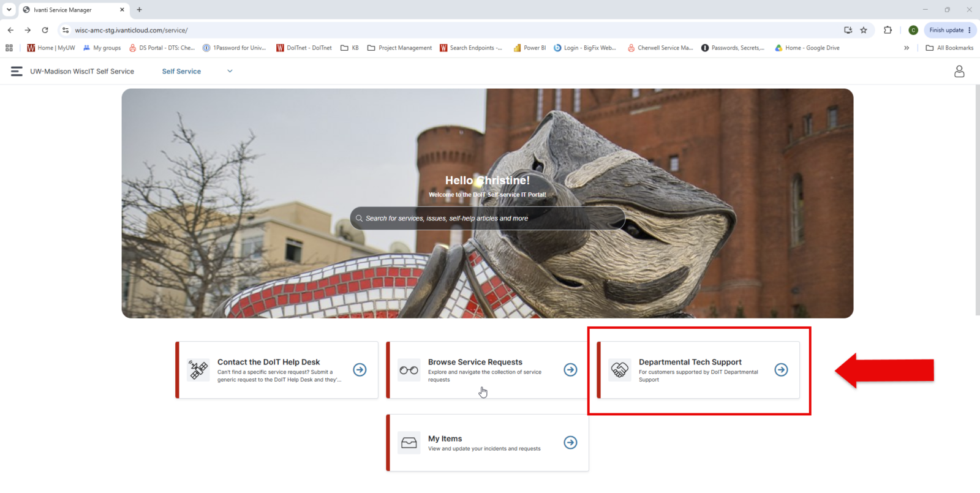
Task: Click the inbox icon on My Items
Action: click(x=409, y=443)
